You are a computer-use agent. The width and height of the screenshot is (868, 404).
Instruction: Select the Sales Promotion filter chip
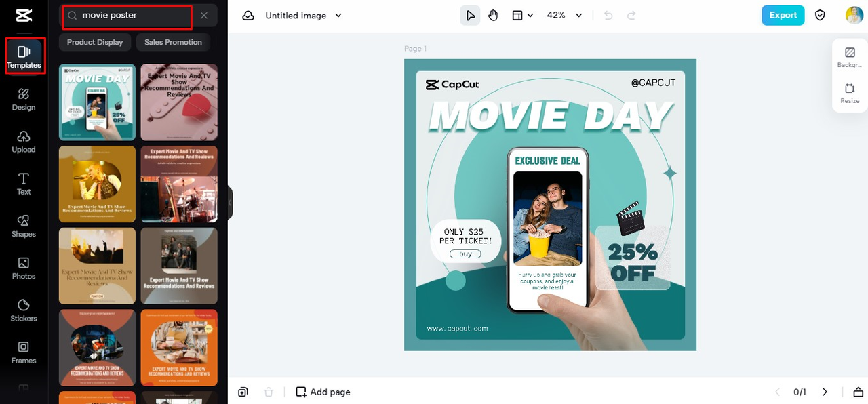(173, 42)
